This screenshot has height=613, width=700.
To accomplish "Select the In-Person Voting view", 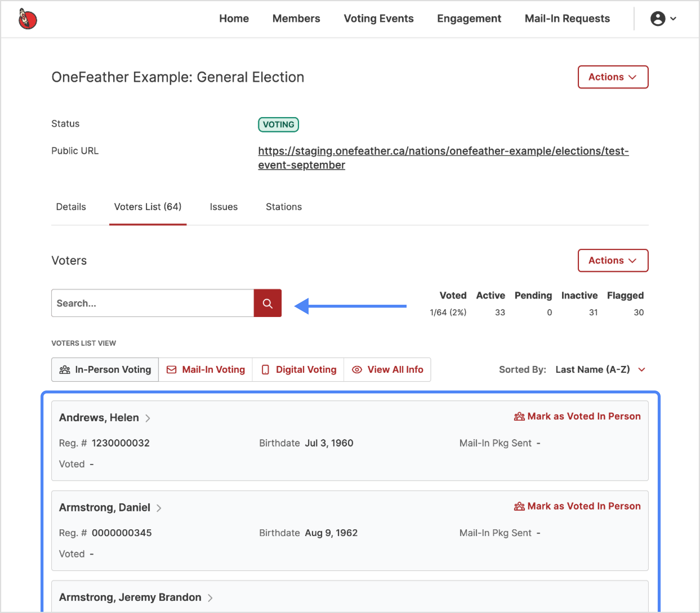I will pyautogui.click(x=105, y=369).
